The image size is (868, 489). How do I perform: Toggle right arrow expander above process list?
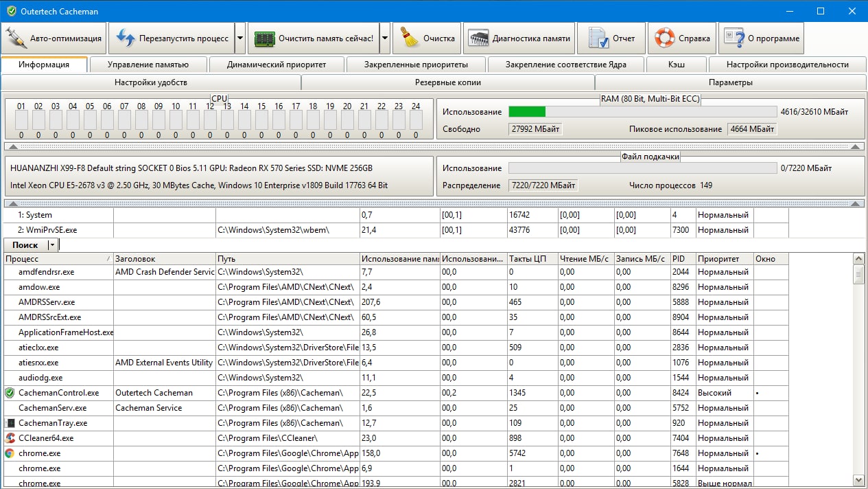(x=854, y=203)
